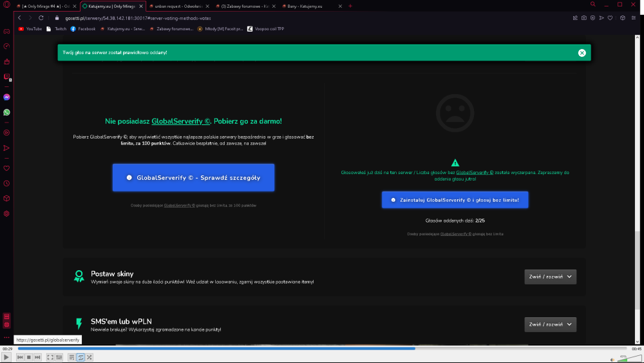Toggle the playlist view in player

click(x=71, y=357)
